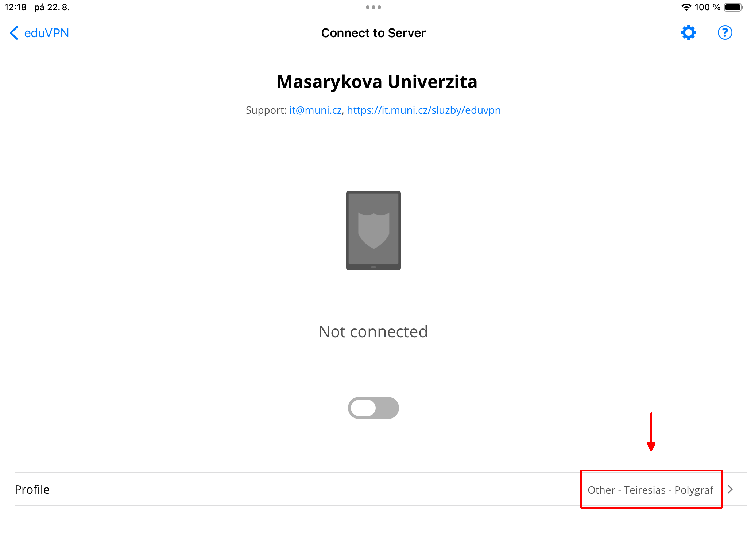Go back to eduVPN
Viewport: 747px width, 560px height.
tap(46, 33)
